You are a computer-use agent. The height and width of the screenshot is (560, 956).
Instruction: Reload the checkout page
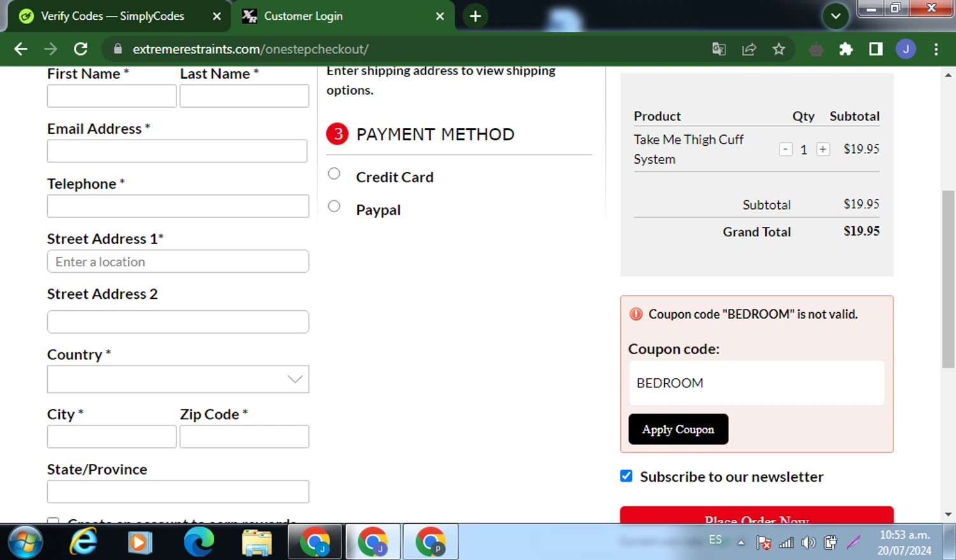pyautogui.click(x=80, y=49)
